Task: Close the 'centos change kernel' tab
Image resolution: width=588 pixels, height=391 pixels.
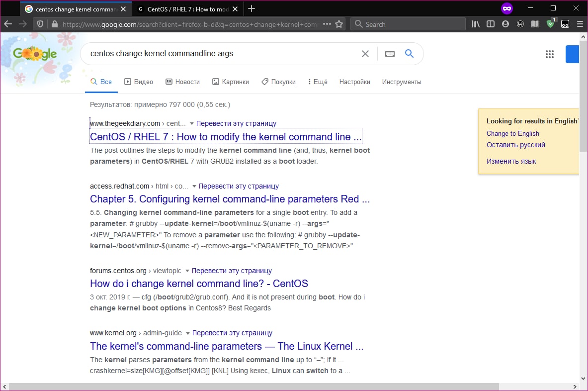Action: (x=123, y=9)
